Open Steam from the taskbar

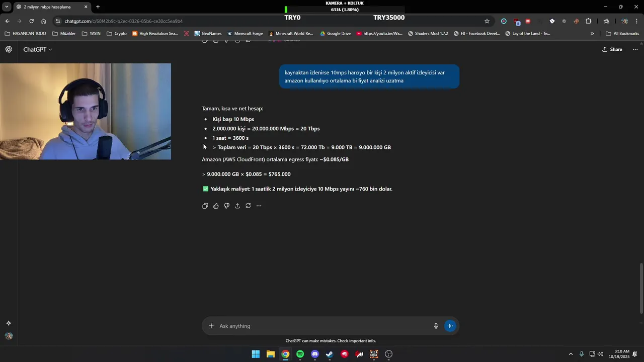[x=330, y=354]
